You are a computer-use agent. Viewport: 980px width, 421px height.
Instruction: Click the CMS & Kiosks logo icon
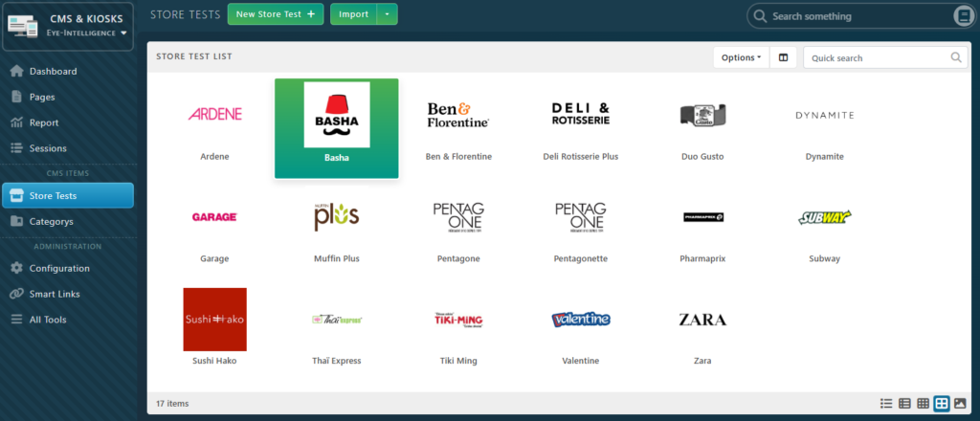23,26
